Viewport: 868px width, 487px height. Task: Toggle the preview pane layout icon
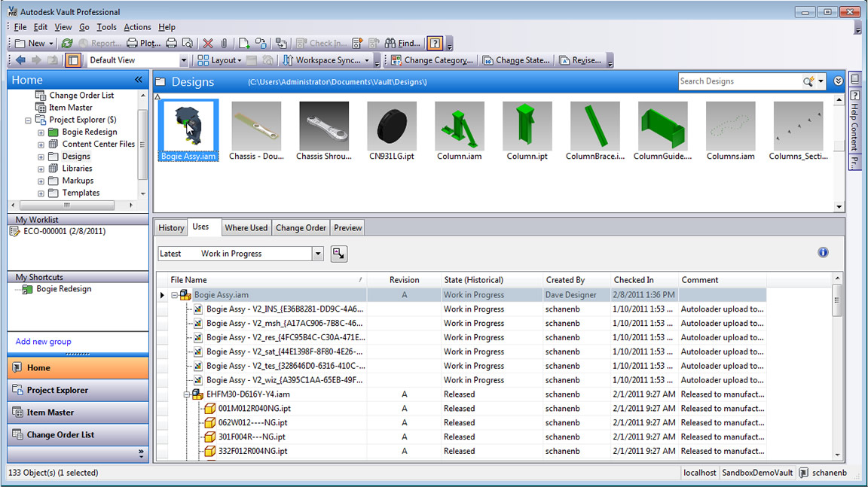point(73,60)
